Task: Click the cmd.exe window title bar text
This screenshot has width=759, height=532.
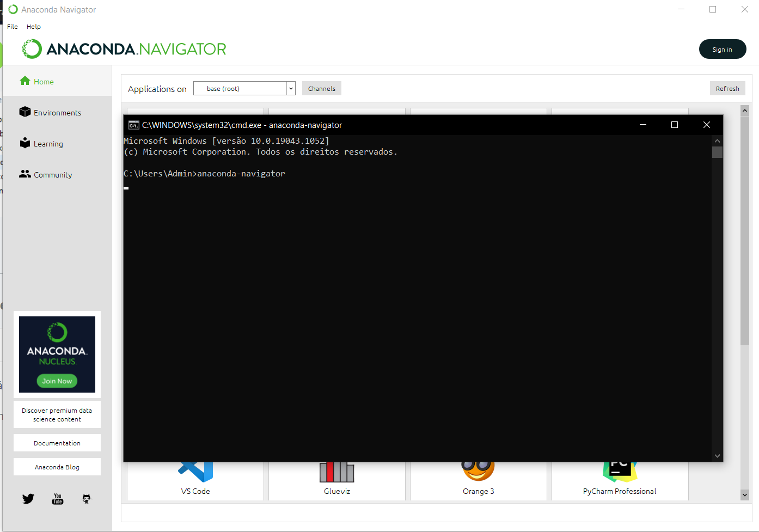Action: (x=242, y=125)
